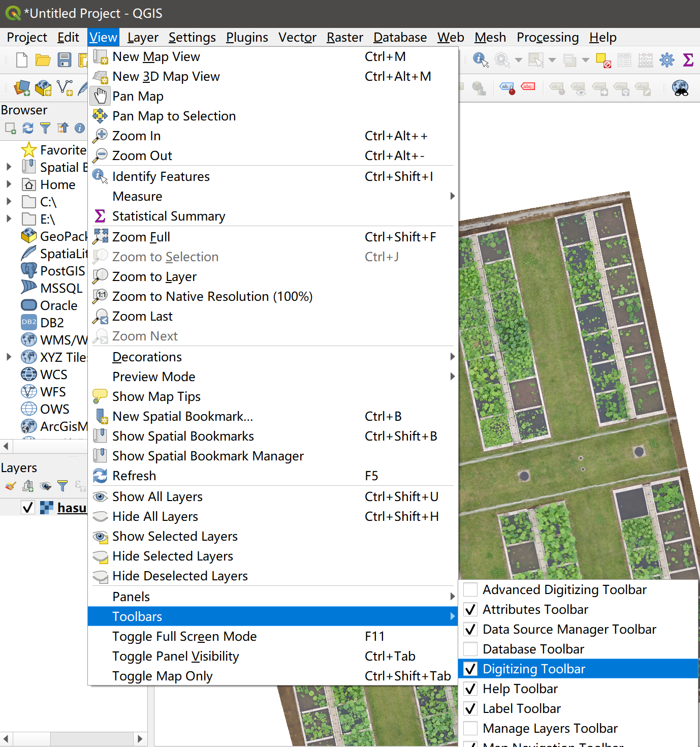Open the Preview Mode submenu

coord(273,377)
